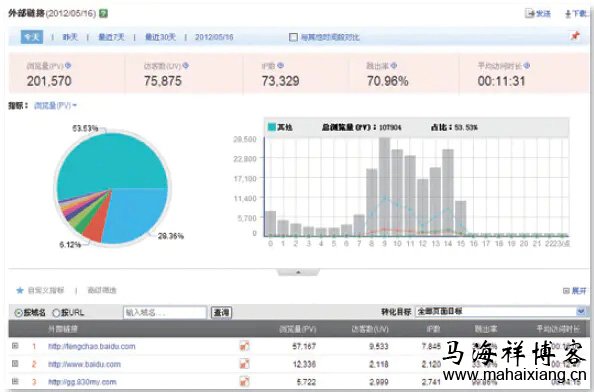The image size is (594, 392).
Task: Click the 00:11:31 average duration value
Action: (x=501, y=81)
